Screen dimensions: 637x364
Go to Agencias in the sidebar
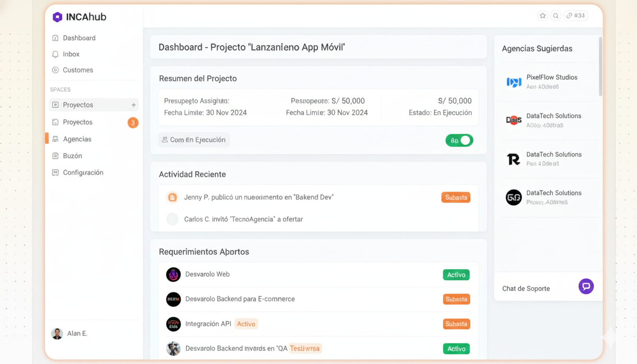coord(77,139)
